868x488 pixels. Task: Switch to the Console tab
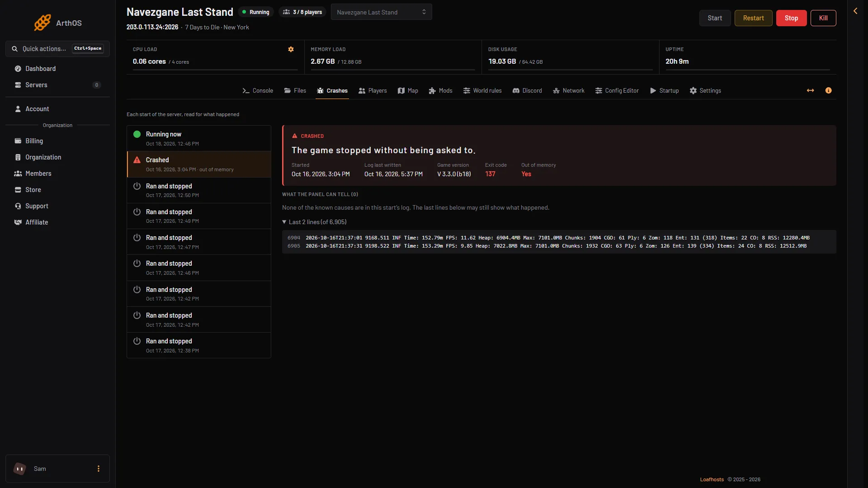pyautogui.click(x=258, y=91)
